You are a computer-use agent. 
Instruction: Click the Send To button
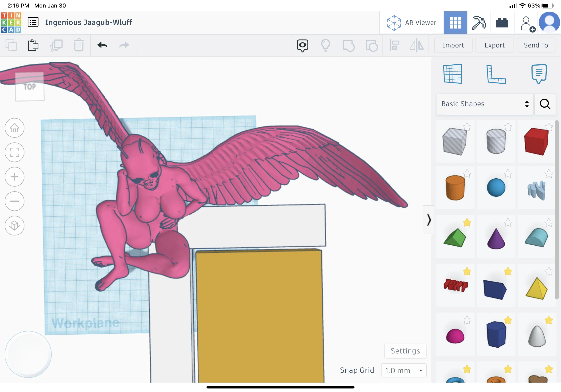click(x=536, y=45)
